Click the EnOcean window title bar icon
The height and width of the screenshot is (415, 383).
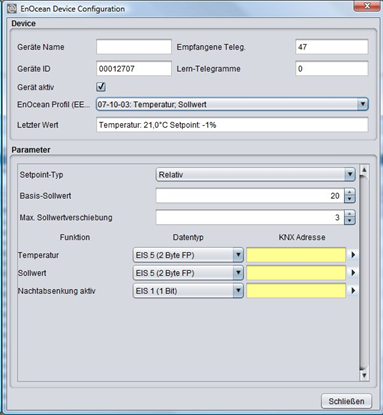tap(12, 9)
